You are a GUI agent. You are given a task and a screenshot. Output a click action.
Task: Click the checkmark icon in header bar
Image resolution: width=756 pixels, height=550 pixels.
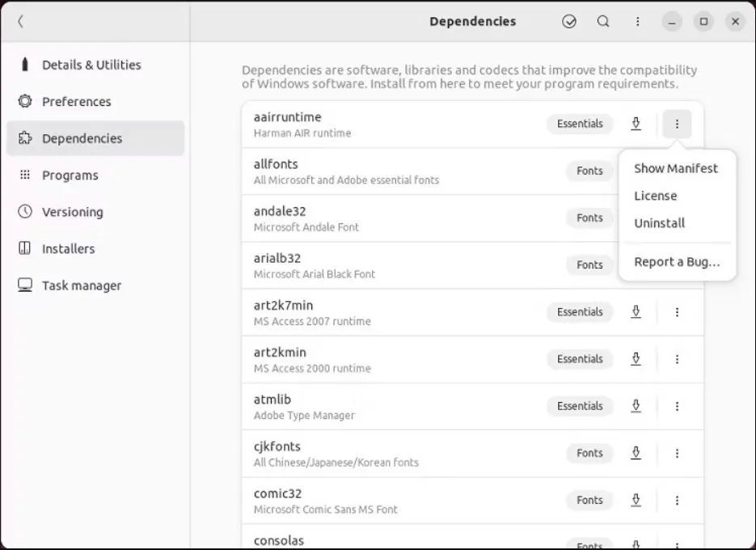(569, 22)
